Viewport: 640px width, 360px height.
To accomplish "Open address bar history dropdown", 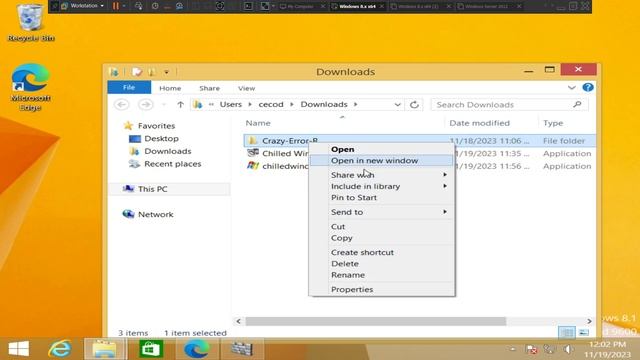I will (x=397, y=104).
